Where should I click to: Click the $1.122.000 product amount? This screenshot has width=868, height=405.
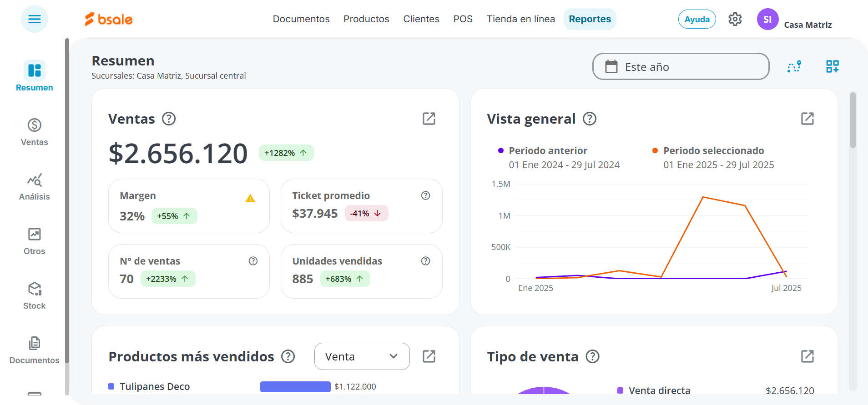[355, 386]
